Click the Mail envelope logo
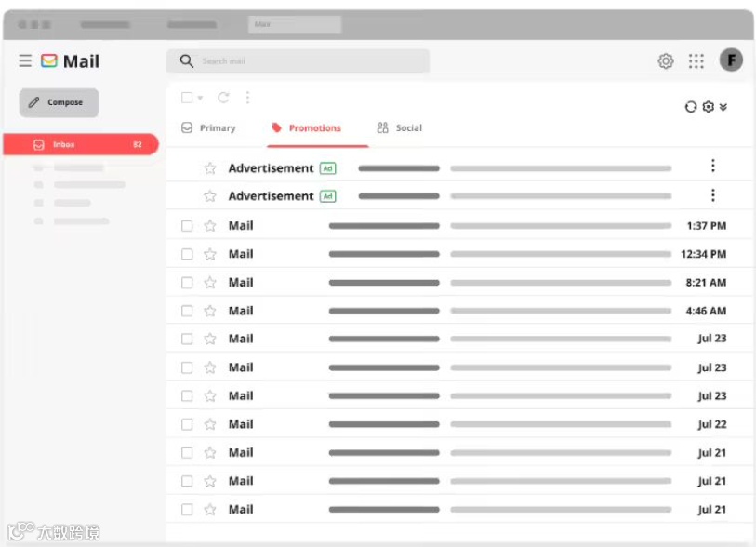 click(49, 60)
